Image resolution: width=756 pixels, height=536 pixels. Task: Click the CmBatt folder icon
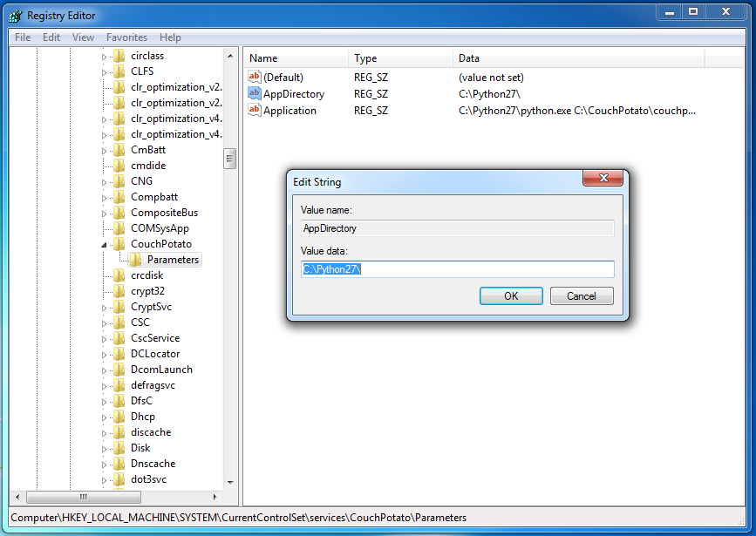click(119, 150)
